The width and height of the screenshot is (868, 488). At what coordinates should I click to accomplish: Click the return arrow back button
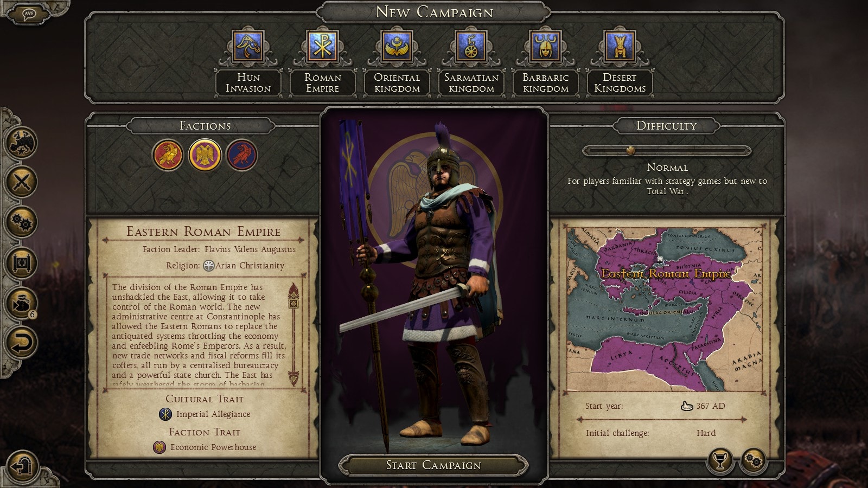(x=21, y=342)
